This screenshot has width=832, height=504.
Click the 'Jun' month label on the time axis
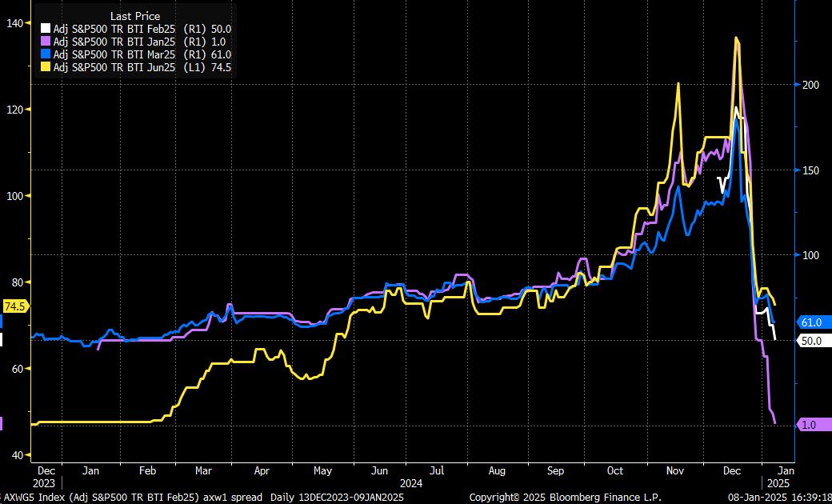(x=380, y=470)
